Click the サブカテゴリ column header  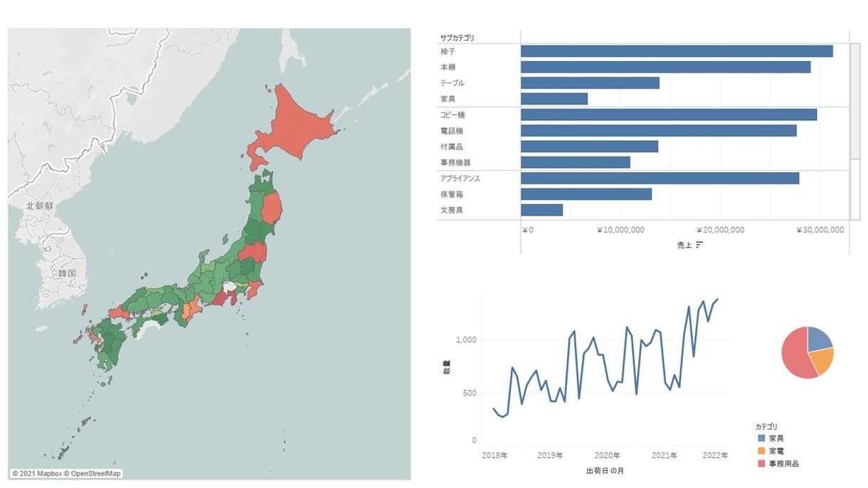(x=457, y=37)
